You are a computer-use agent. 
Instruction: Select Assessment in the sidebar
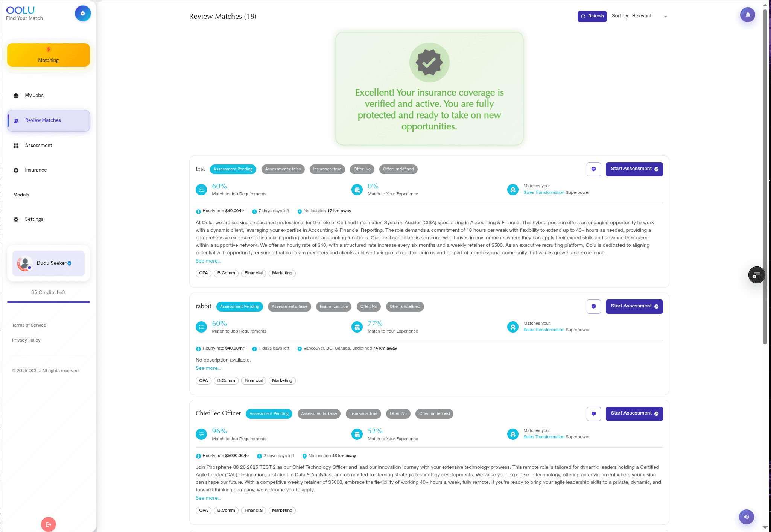(38, 145)
